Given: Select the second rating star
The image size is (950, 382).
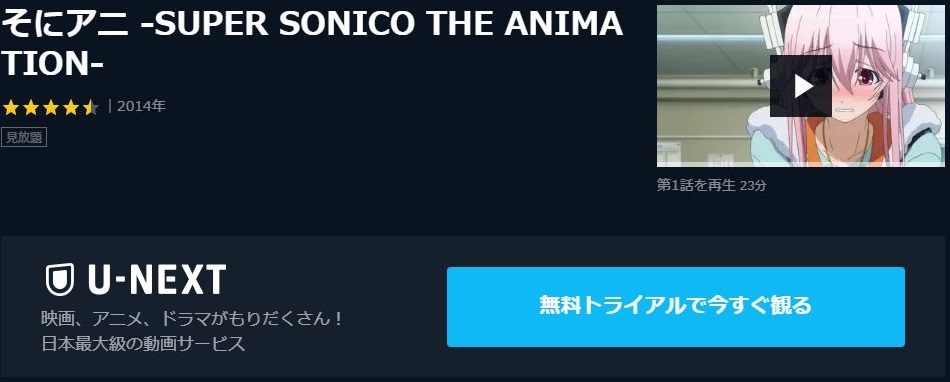Looking at the screenshot, I should pos(30,108).
